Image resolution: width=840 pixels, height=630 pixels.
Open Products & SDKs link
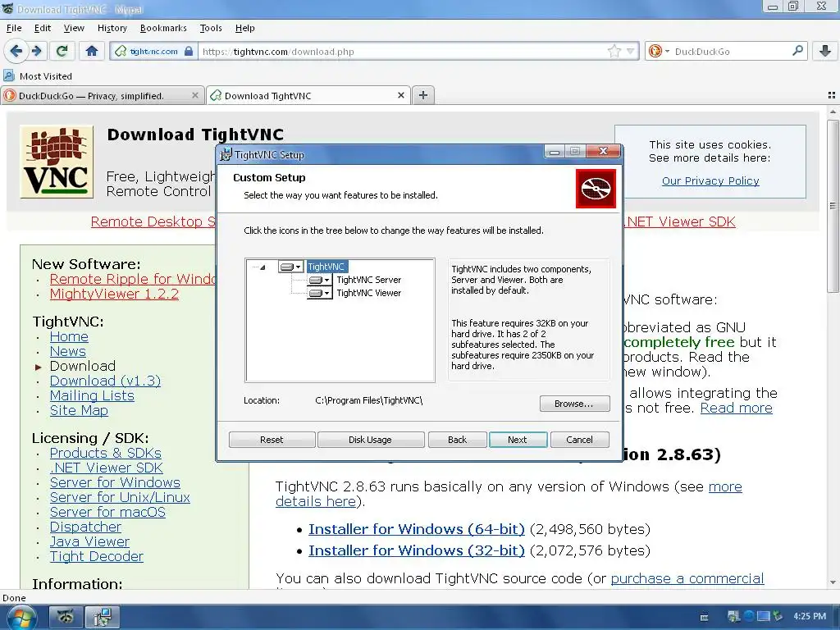(x=106, y=453)
